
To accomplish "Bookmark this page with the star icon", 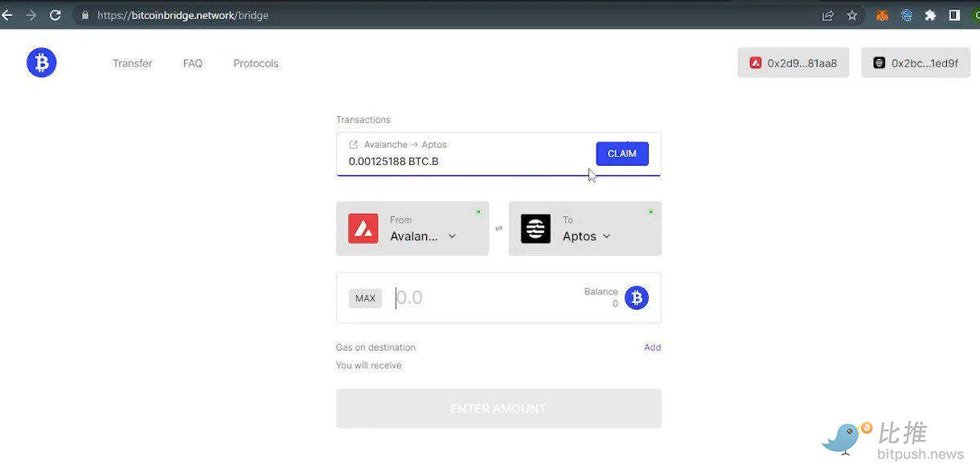I will 852,15.
